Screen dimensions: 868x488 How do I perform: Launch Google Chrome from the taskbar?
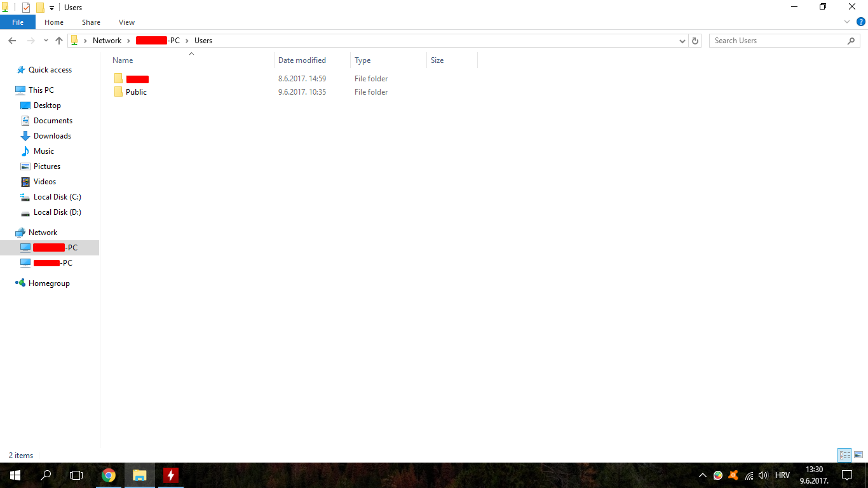coord(109,475)
